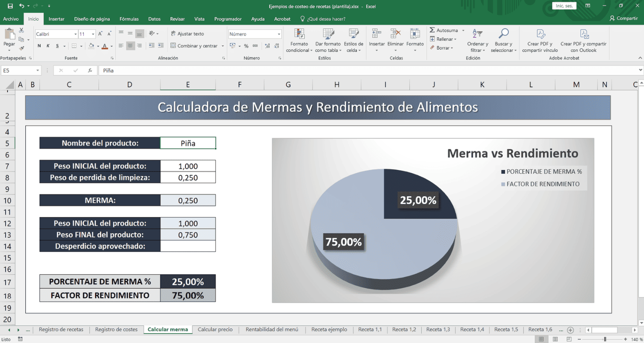Click the Undo arrow icon

coord(21,6)
